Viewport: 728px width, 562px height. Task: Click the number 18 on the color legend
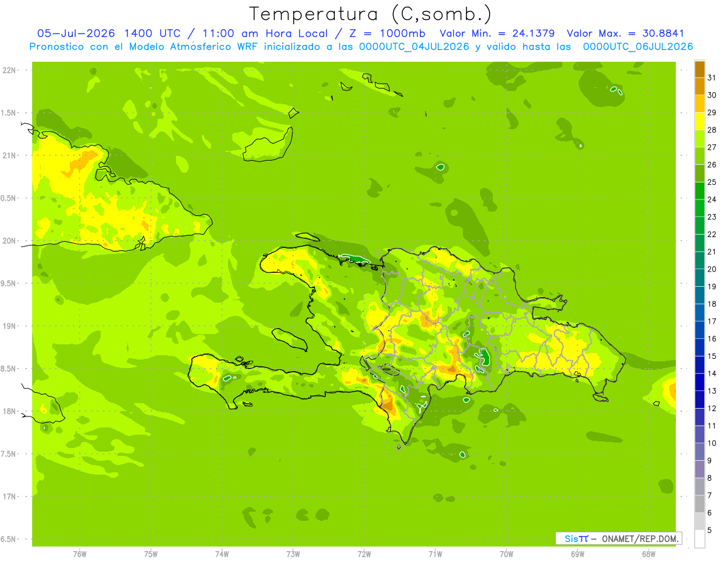pos(712,304)
